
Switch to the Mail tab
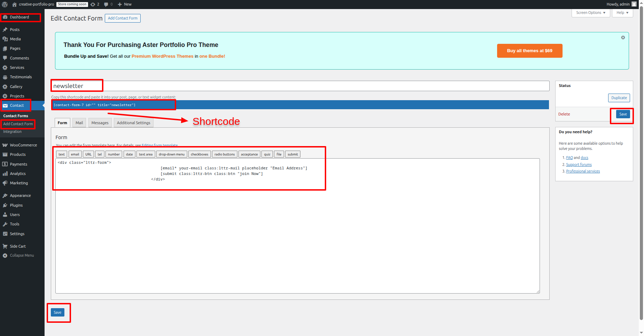click(79, 123)
